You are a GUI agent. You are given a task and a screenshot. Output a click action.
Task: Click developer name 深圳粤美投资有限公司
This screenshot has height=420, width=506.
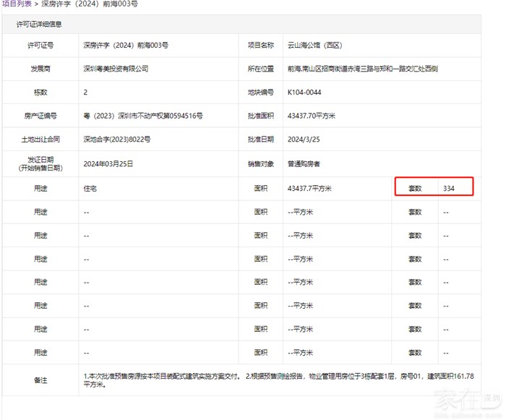click(x=116, y=69)
